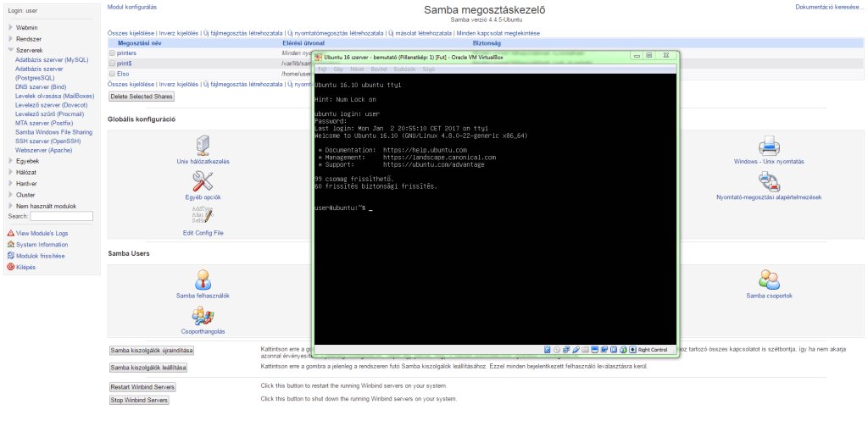Click the Stop Winbind Servers button
Screen dimensions: 868x432
point(139,400)
